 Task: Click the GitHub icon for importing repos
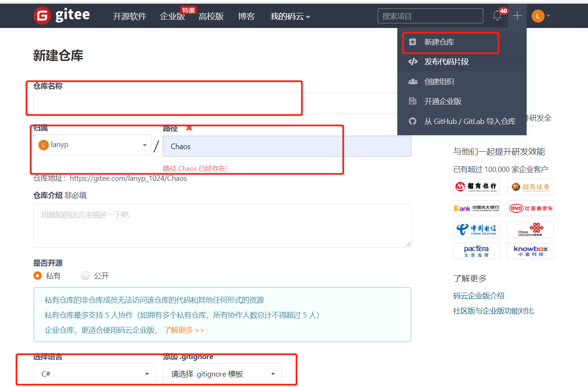pos(413,121)
